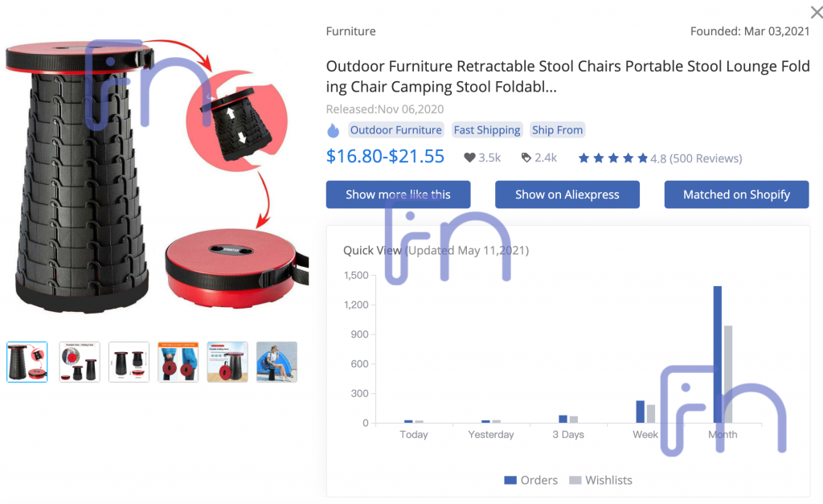Screen dimensions: 823x504
Task: Close the product detail popup
Action: click(x=817, y=11)
